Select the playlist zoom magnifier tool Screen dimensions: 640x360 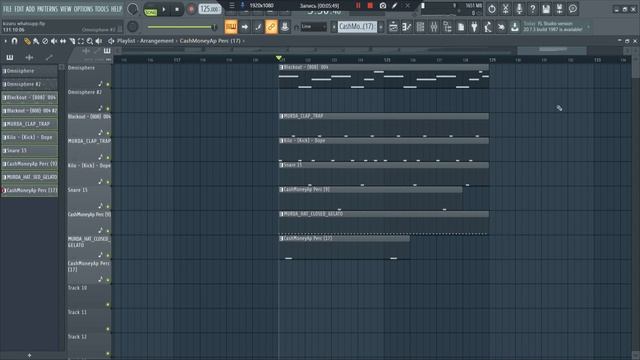(90, 41)
